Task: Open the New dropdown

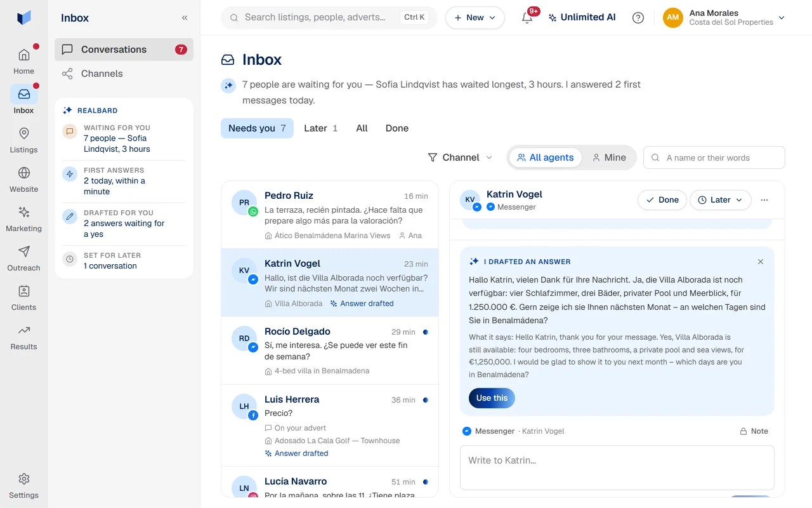Action: point(475,18)
